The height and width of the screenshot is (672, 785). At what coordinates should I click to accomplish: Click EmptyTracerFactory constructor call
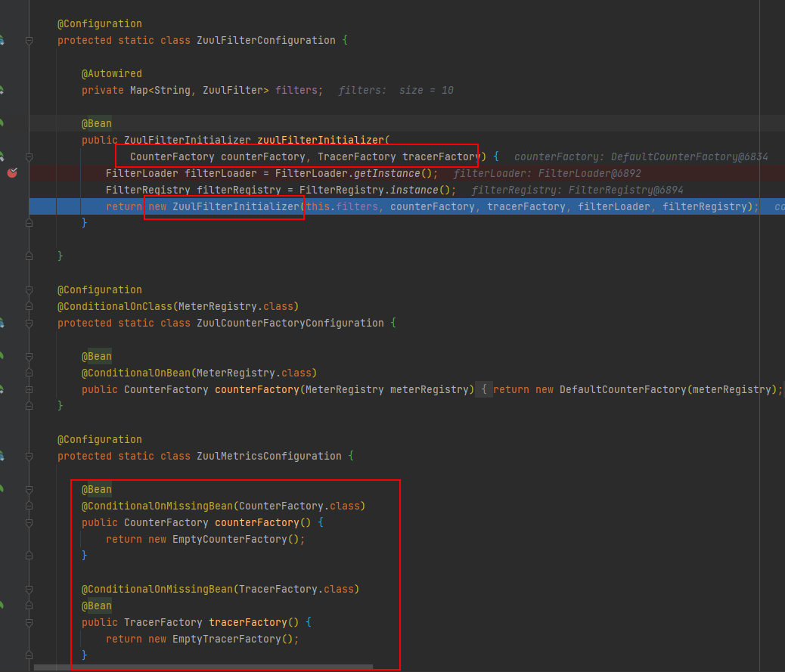pos(226,639)
